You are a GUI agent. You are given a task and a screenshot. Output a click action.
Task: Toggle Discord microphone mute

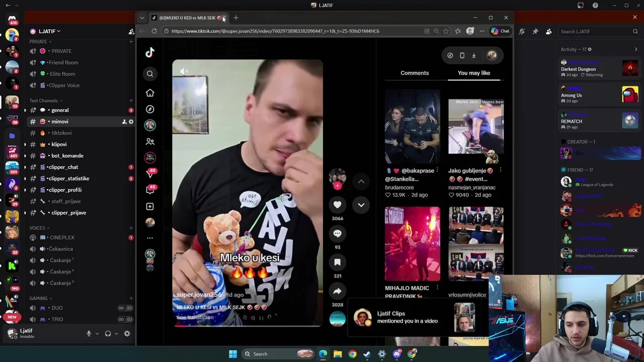(89, 333)
